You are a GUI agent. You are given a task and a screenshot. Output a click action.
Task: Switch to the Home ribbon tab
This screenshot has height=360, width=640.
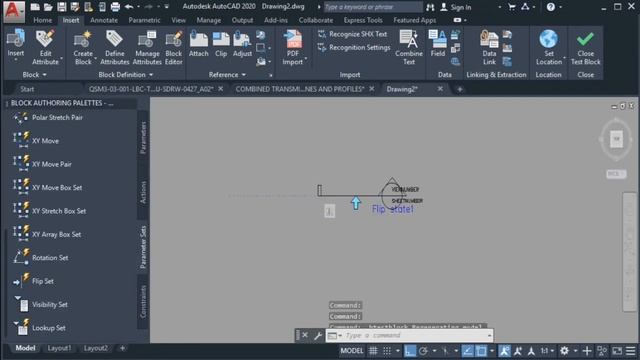click(x=42, y=20)
